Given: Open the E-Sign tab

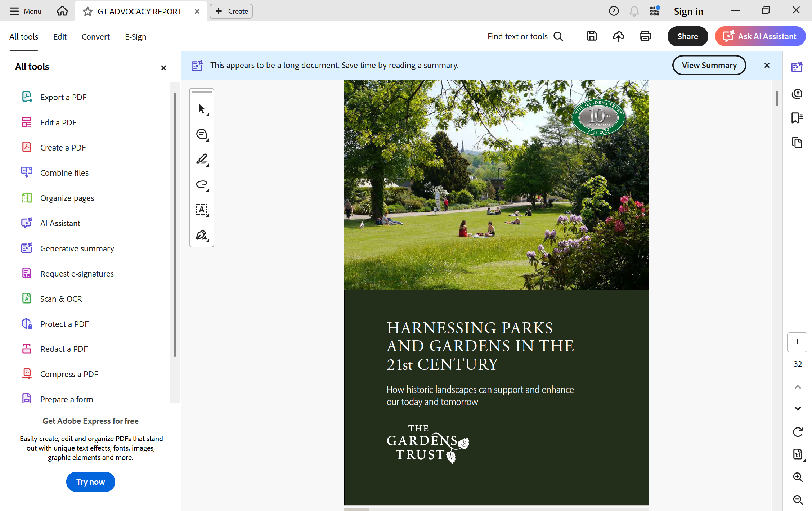Looking at the screenshot, I should (x=135, y=37).
